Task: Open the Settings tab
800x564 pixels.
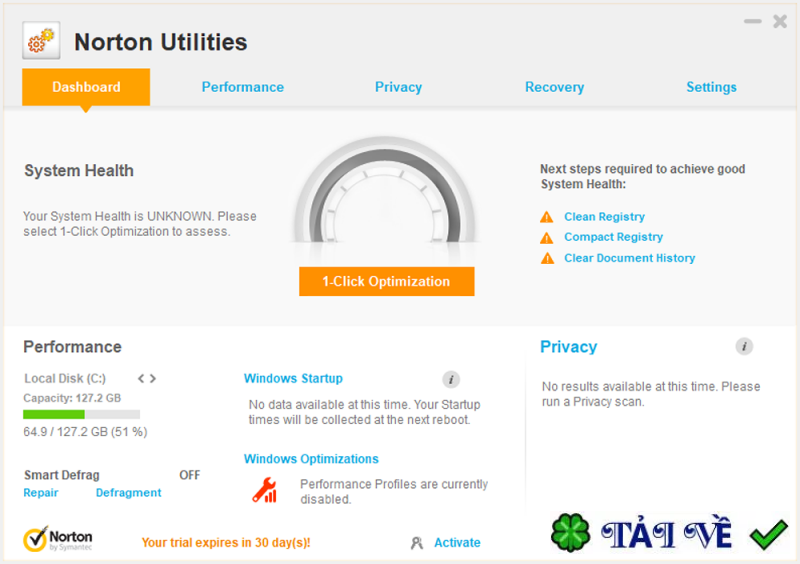Action: 711,87
